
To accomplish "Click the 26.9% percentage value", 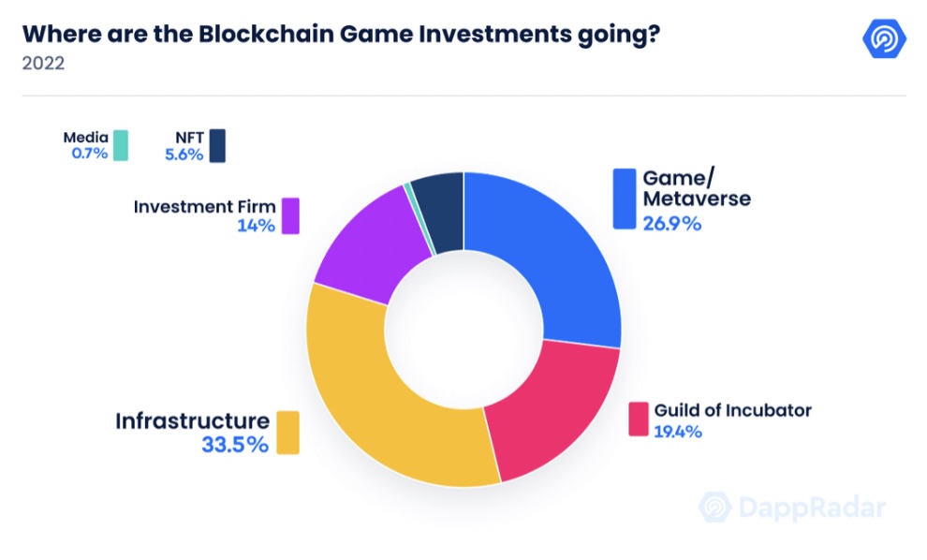I will pyautogui.click(x=672, y=224).
